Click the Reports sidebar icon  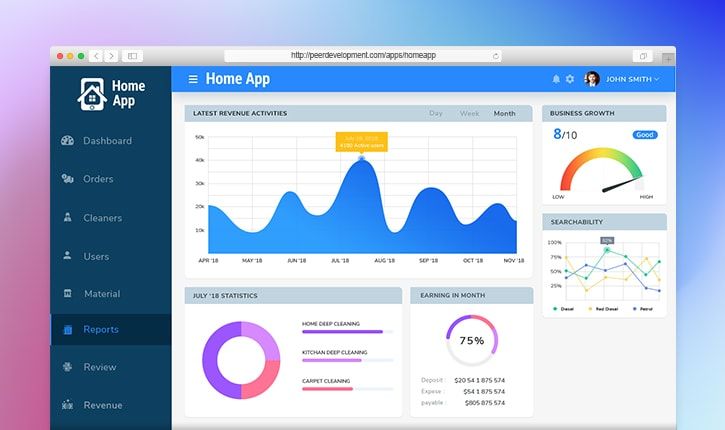click(x=68, y=329)
